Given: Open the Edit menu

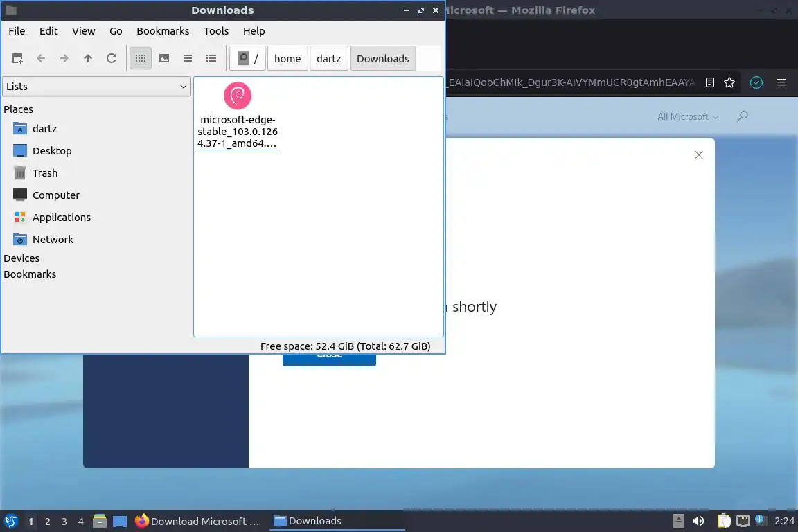Looking at the screenshot, I should (48, 31).
